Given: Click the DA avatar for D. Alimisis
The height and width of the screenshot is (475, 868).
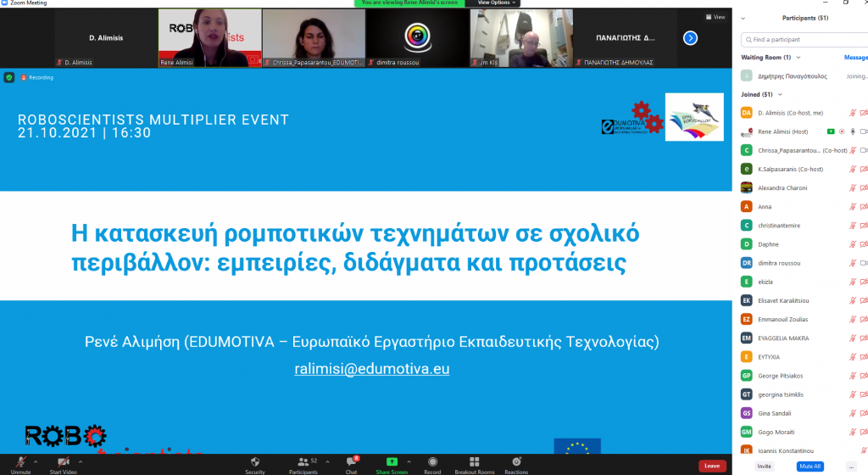Looking at the screenshot, I should [x=746, y=113].
